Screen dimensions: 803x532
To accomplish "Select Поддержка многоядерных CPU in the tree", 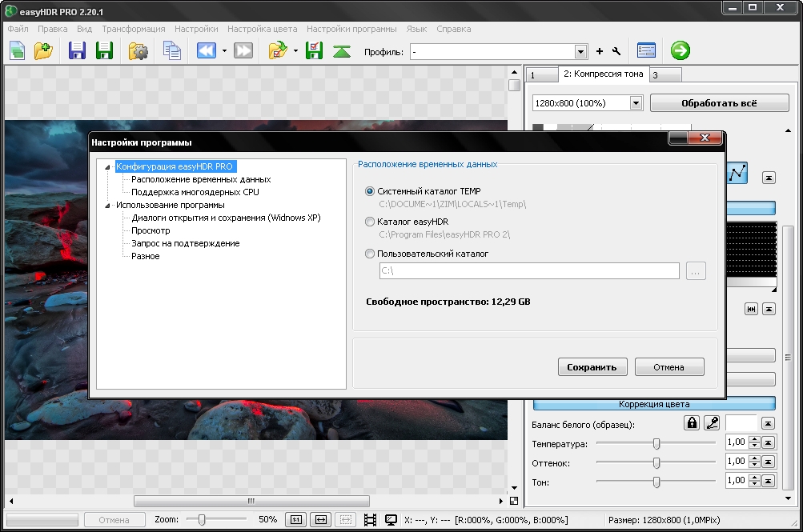I will click(x=195, y=192).
